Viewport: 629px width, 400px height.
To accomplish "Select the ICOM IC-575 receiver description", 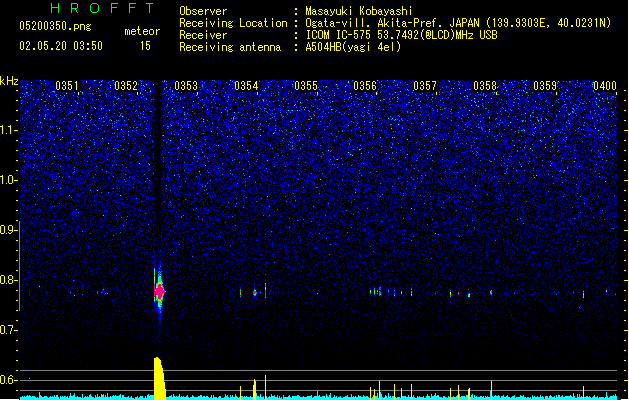I will click(x=401, y=35).
